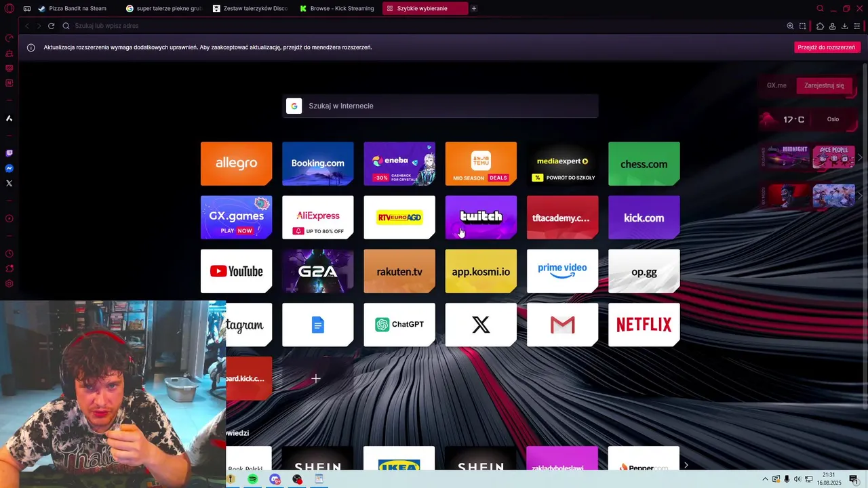The height and width of the screenshot is (488, 868).
Task: Open the tftacademy speed dial tile
Action: click(x=562, y=218)
